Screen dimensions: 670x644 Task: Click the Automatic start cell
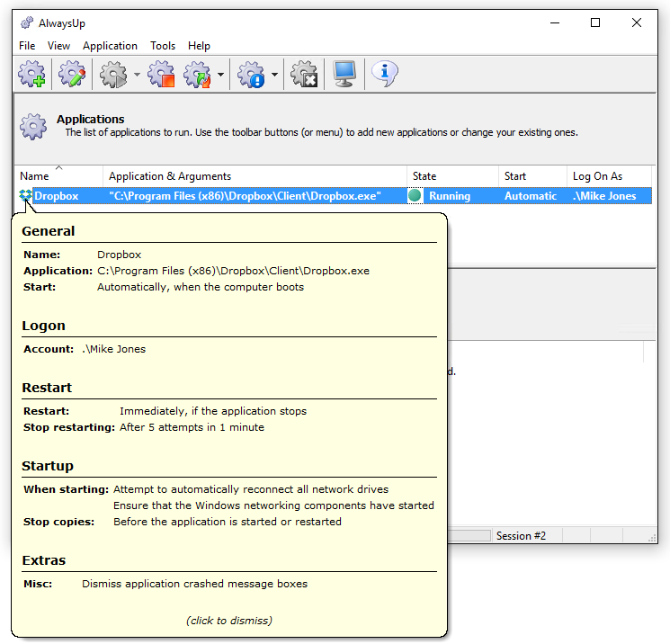531,196
